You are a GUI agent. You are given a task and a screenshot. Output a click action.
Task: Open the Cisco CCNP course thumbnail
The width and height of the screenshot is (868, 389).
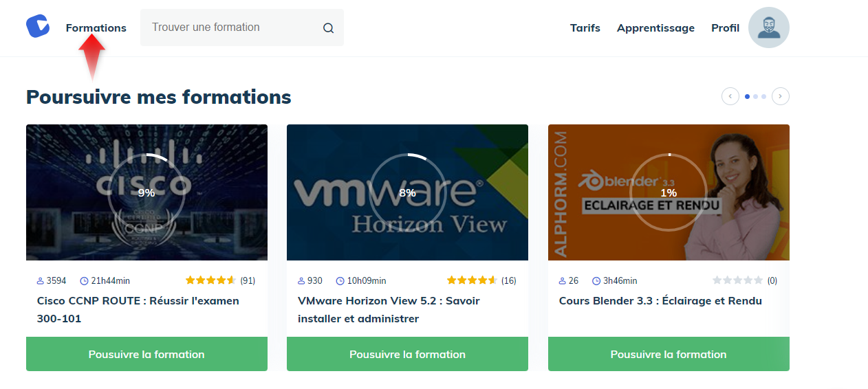147,192
